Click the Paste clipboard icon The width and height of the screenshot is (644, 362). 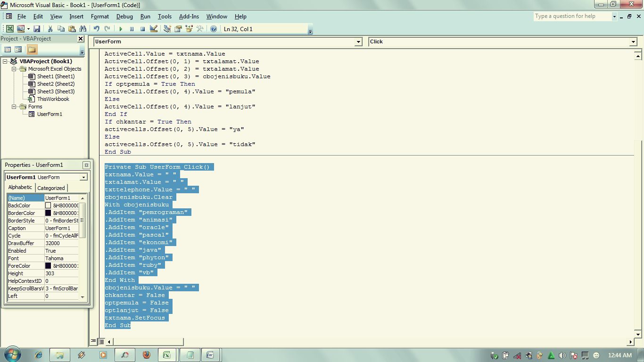[x=72, y=29]
